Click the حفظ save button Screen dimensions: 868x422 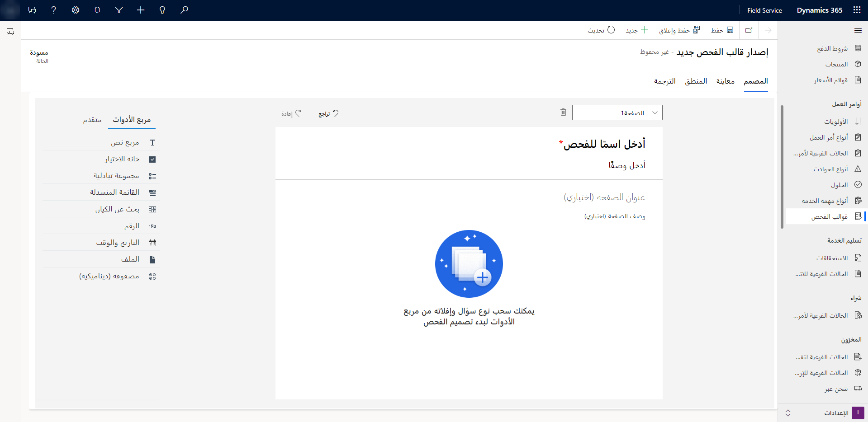pos(722,30)
